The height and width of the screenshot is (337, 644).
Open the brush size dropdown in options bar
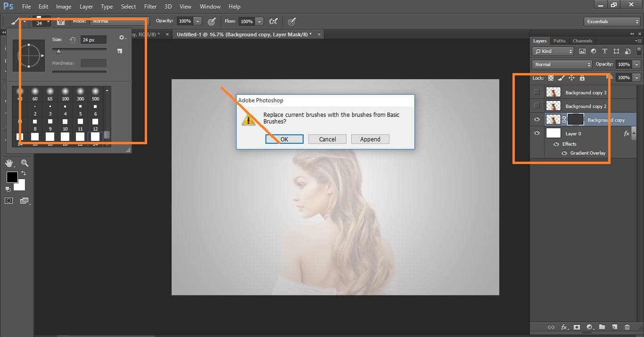tap(48, 22)
